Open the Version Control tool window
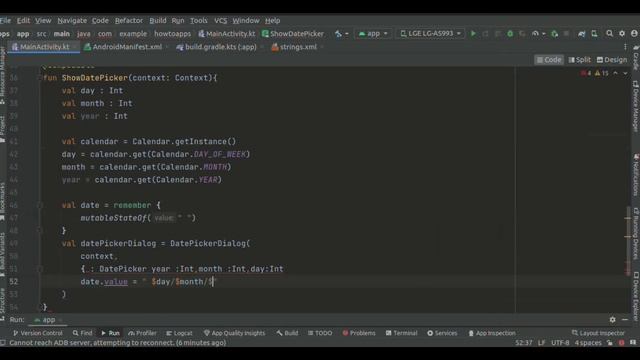Viewport: 640px width, 360px height. click(x=38, y=333)
